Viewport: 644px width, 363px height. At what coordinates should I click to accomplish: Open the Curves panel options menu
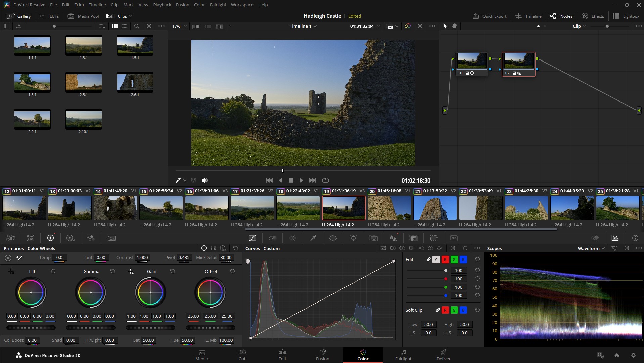(477, 248)
